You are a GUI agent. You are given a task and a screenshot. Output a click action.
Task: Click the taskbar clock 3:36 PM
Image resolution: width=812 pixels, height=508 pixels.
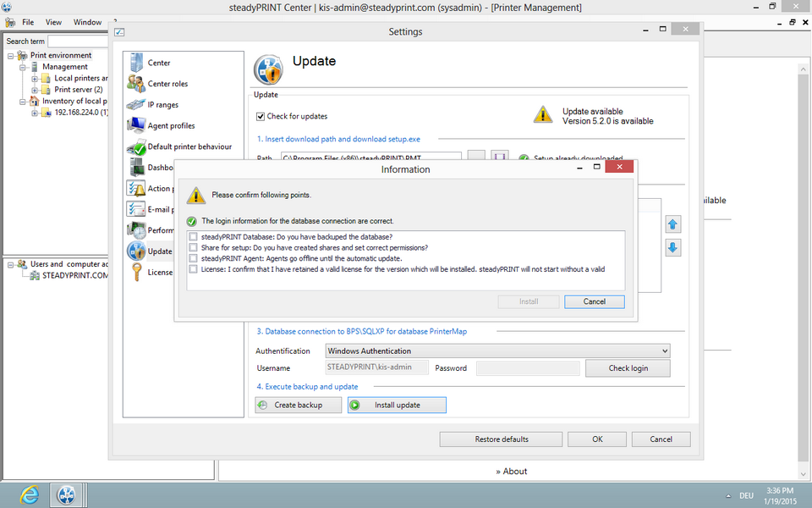click(780, 490)
